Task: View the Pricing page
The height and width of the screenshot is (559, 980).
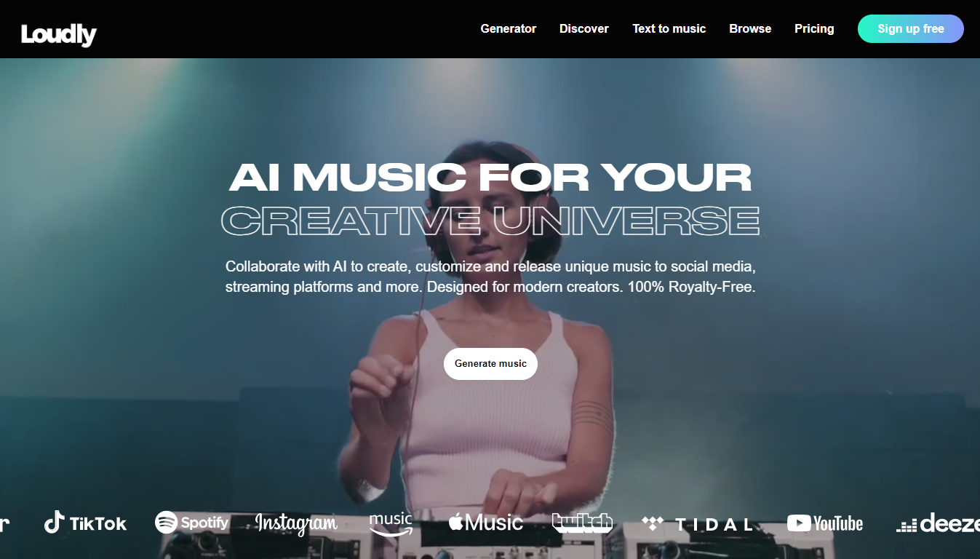Action: point(814,29)
